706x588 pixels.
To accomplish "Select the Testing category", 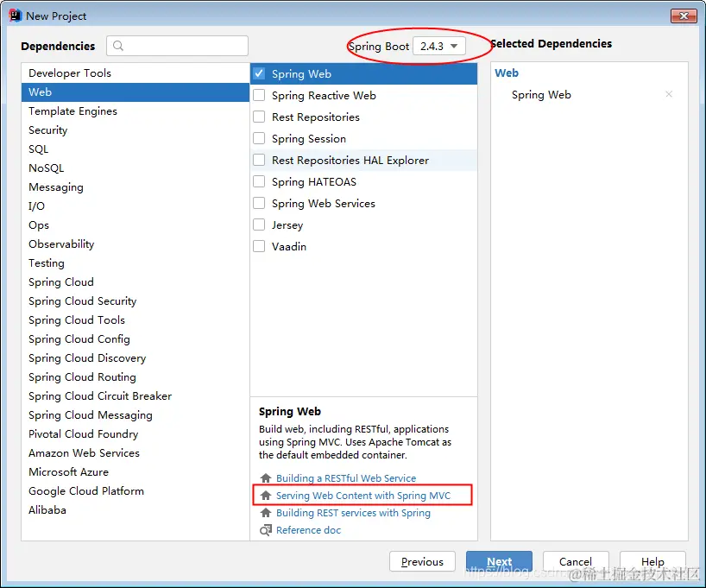I will (136, 262).
